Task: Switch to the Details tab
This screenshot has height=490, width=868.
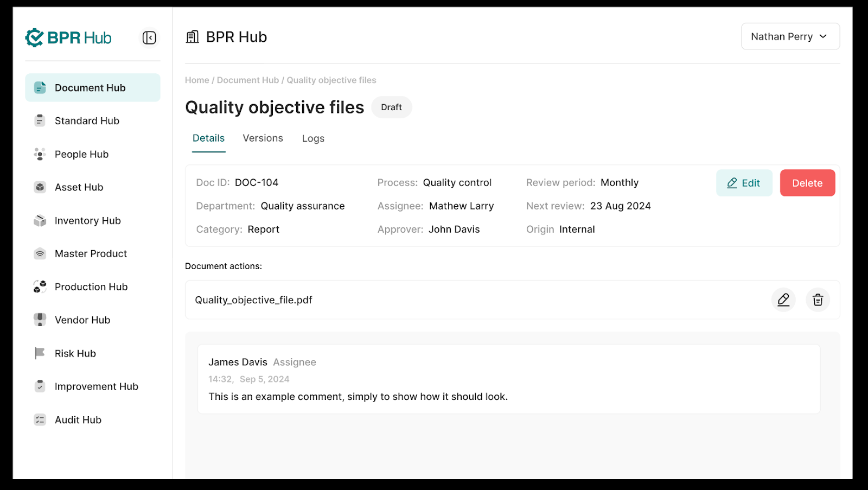Action: point(209,138)
